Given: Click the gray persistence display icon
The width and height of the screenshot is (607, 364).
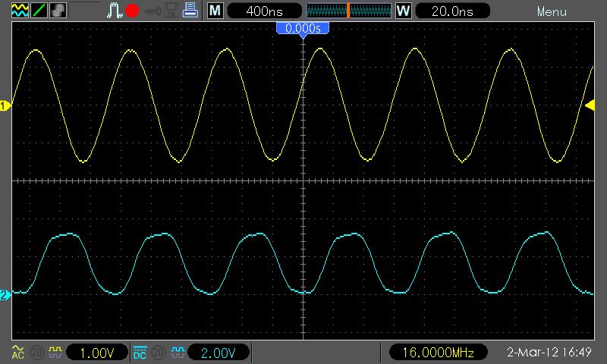Looking at the screenshot, I should click(58, 11).
